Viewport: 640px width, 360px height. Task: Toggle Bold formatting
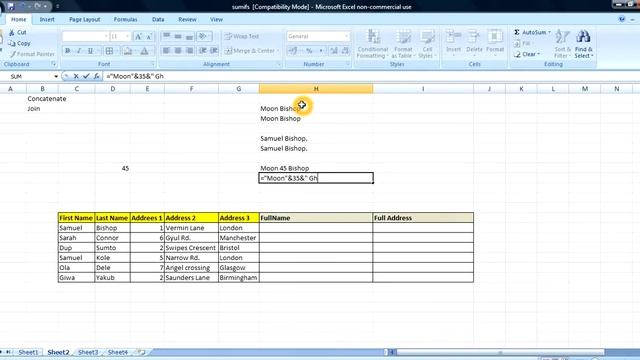[67, 51]
